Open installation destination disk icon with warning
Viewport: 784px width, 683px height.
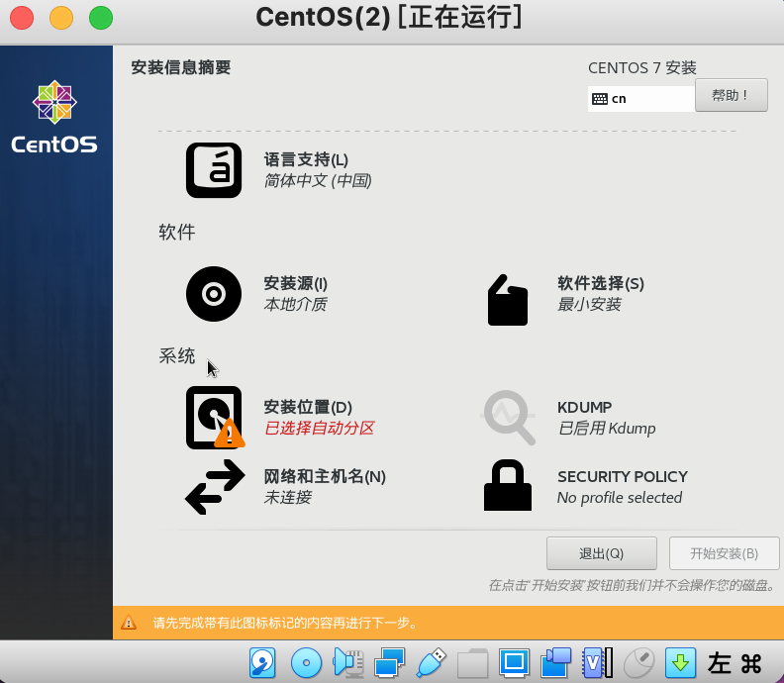point(215,418)
